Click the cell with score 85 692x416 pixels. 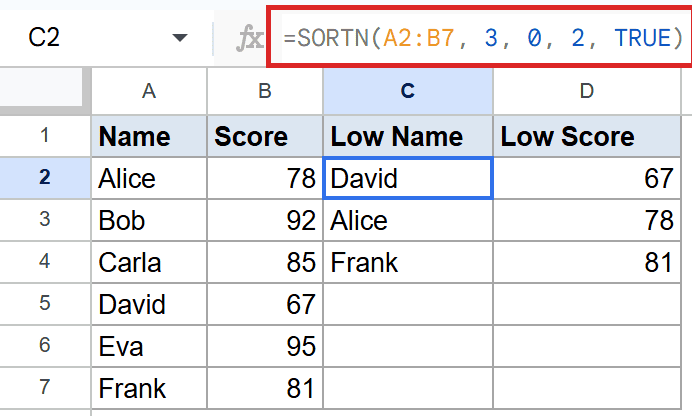(x=265, y=262)
